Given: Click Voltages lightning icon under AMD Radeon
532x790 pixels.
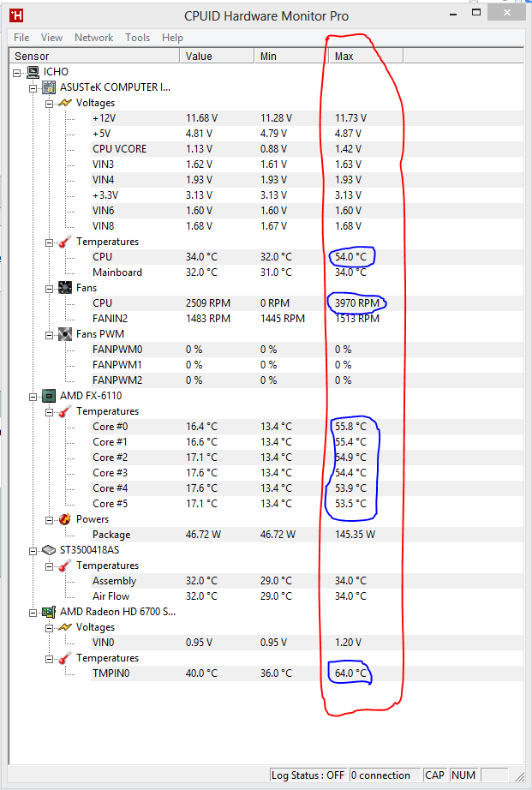Looking at the screenshot, I should click(x=65, y=627).
